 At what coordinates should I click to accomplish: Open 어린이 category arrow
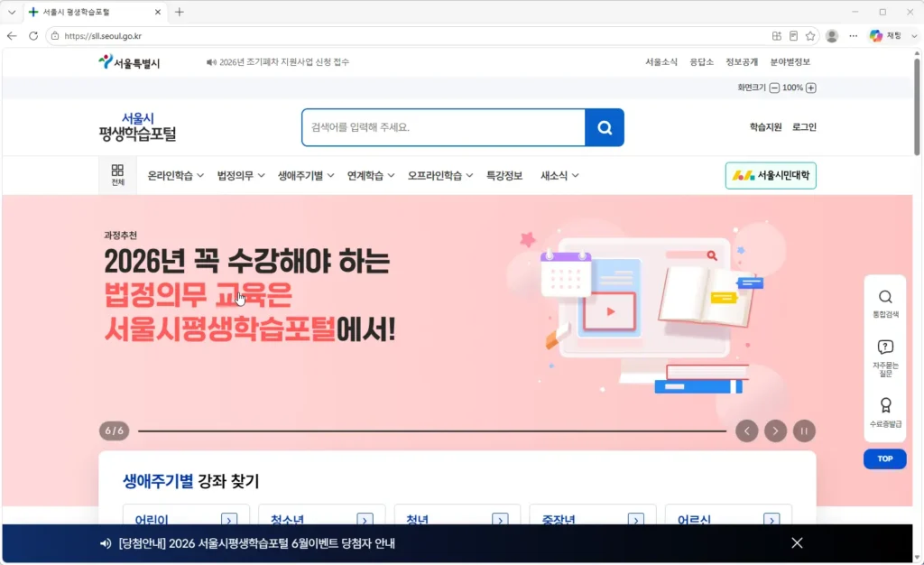(x=229, y=520)
